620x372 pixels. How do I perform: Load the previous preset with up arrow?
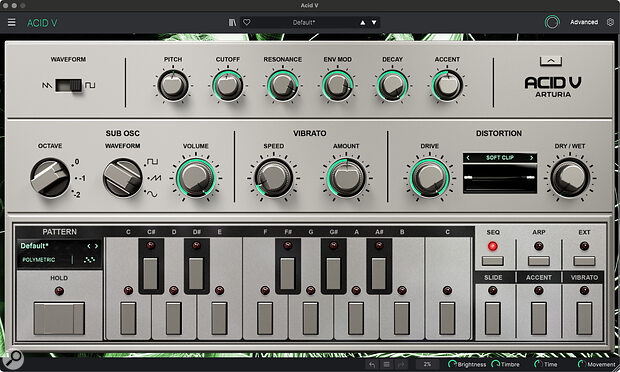tap(363, 23)
